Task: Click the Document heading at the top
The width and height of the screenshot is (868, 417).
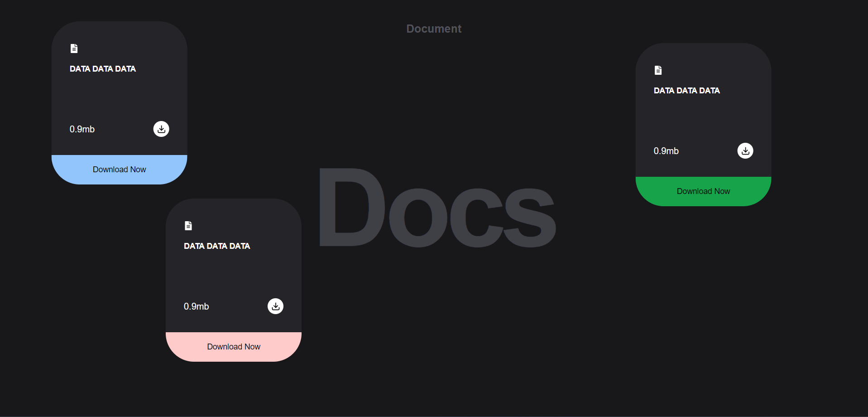Action: (x=433, y=28)
